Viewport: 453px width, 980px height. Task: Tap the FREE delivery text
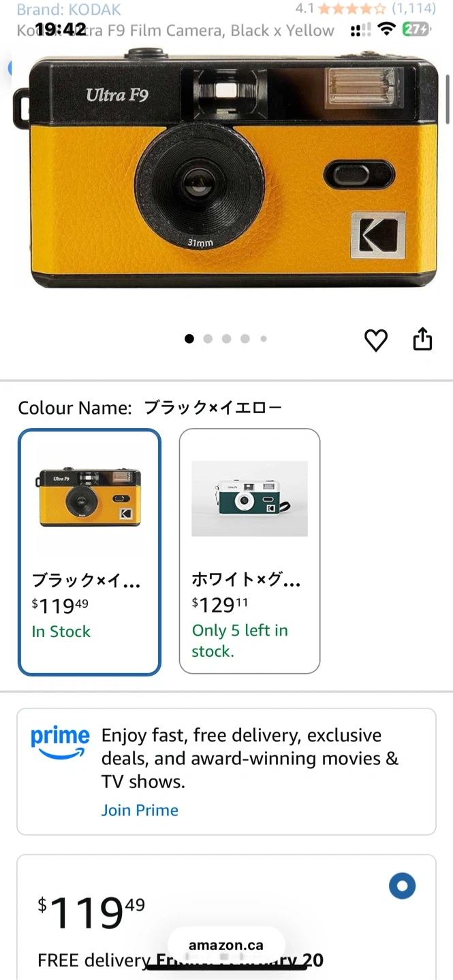[93, 960]
